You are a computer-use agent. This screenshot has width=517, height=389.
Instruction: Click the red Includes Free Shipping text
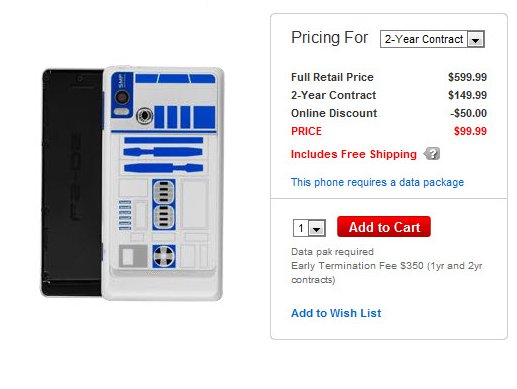(x=354, y=154)
